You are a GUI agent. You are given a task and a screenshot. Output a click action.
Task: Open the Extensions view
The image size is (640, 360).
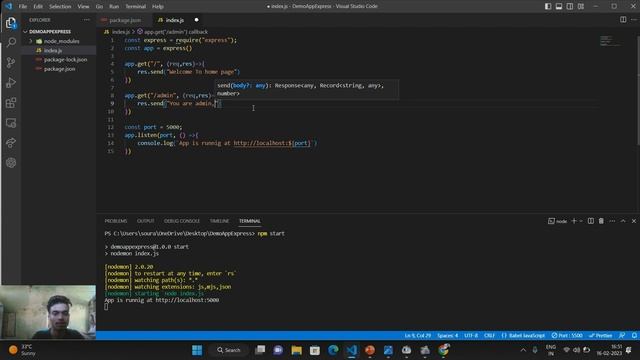click(11, 102)
